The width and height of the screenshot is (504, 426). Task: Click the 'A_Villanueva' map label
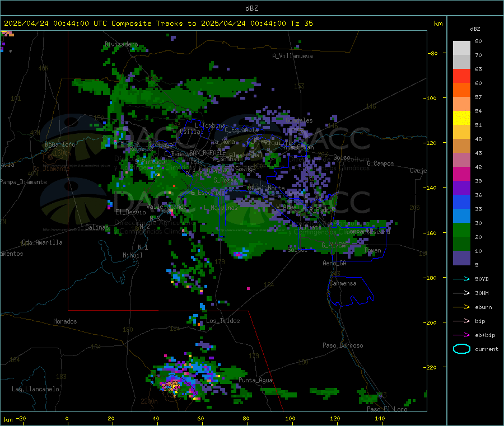(x=292, y=56)
